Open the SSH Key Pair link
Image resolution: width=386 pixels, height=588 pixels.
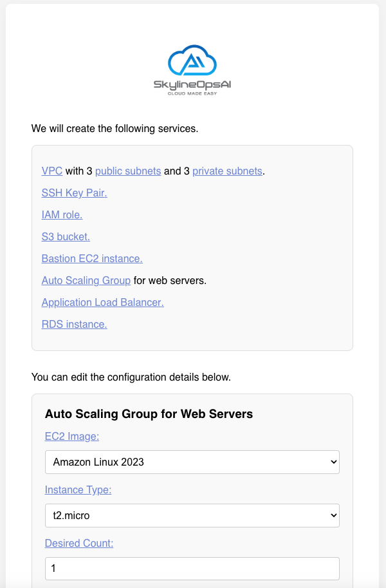pos(73,193)
